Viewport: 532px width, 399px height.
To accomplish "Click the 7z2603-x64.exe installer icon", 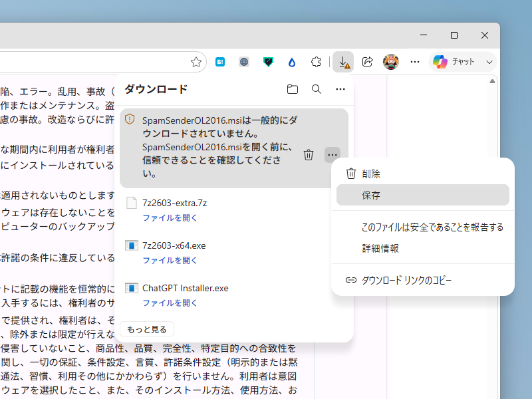I will (131, 245).
